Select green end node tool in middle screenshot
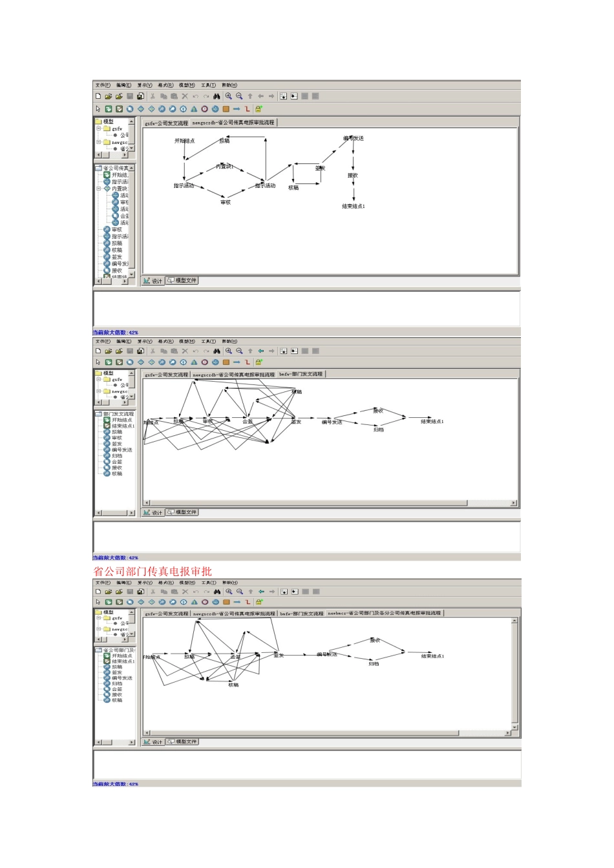 point(119,362)
